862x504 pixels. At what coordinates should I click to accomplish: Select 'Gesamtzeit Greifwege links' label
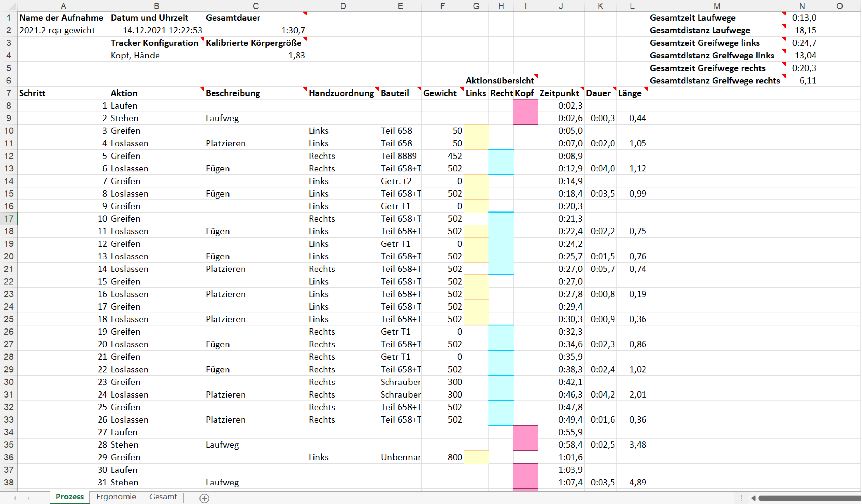point(717,43)
